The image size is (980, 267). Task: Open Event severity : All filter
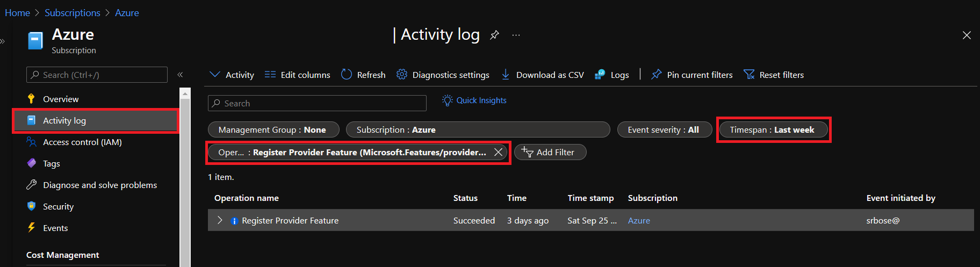pyautogui.click(x=665, y=129)
